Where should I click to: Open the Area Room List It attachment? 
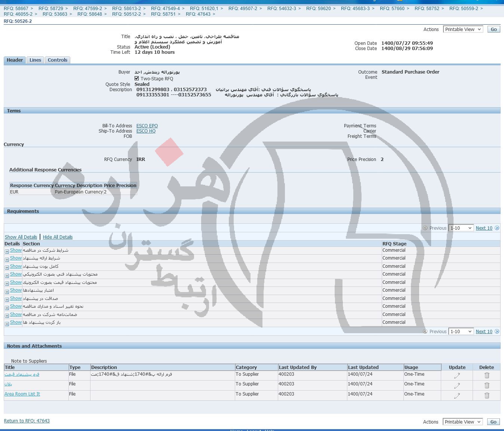click(x=22, y=394)
